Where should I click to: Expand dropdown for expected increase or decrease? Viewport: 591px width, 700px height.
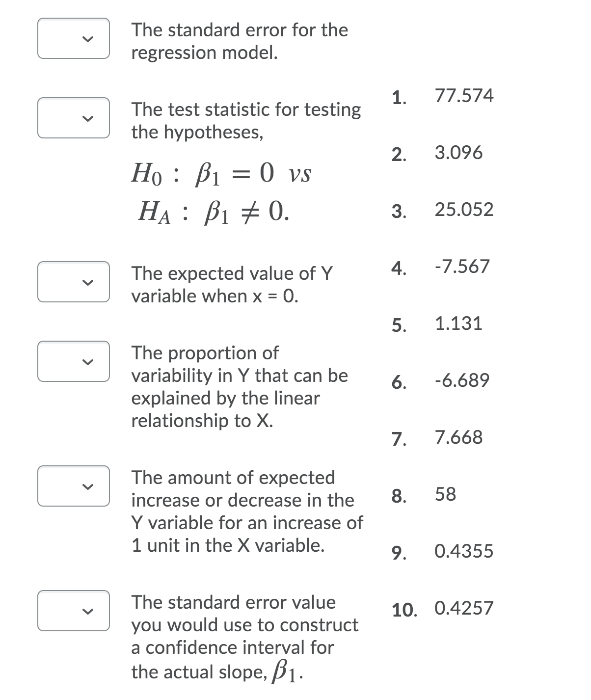coord(74,486)
